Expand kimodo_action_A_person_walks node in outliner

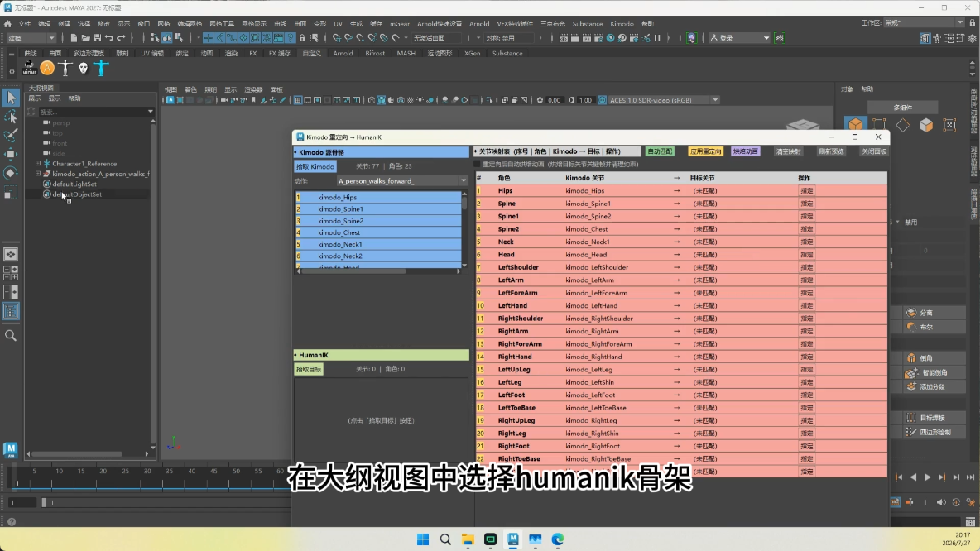[38, 174]
